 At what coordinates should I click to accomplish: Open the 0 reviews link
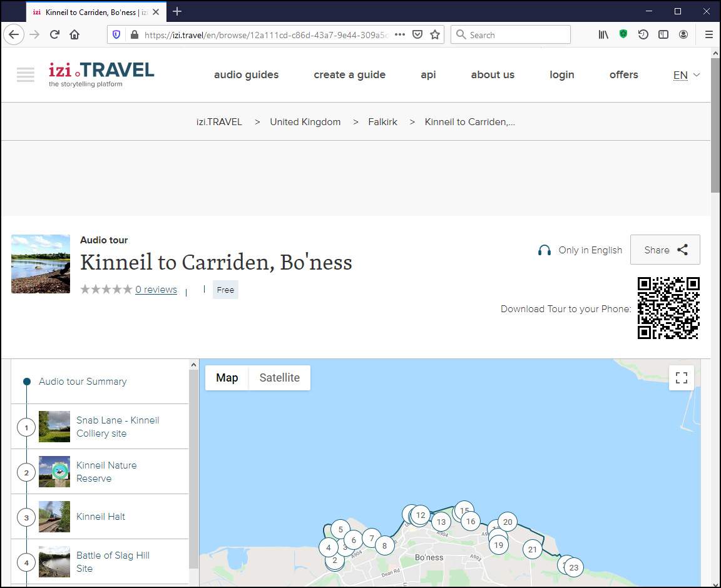[x=156, y=290]
